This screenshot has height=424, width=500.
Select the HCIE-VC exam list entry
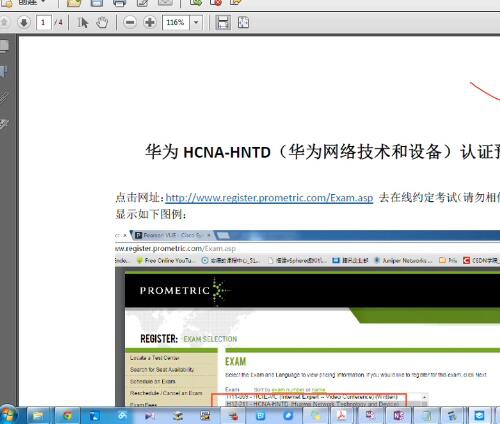(x=312, y=397)
